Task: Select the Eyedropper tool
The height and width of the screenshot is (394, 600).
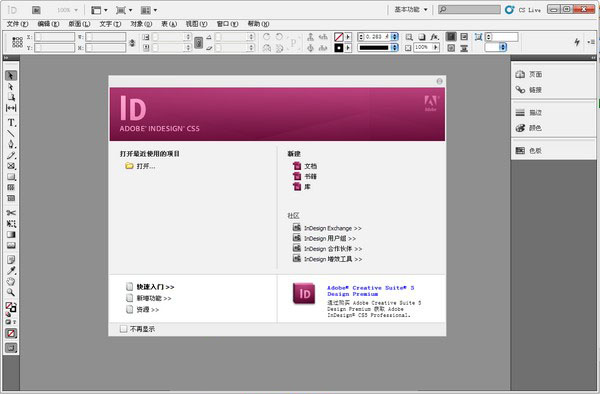Action: pyautogui.click(x=11, y=270)
